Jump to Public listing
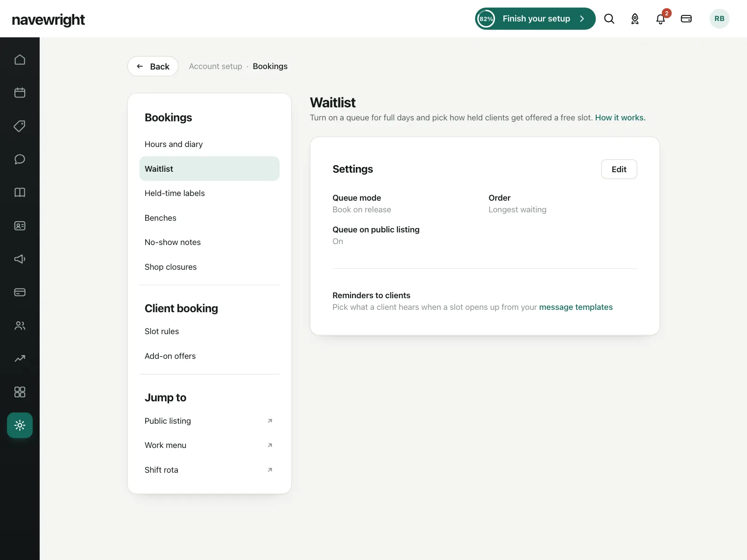Viewport: 747px width, 560px height. 209,421
